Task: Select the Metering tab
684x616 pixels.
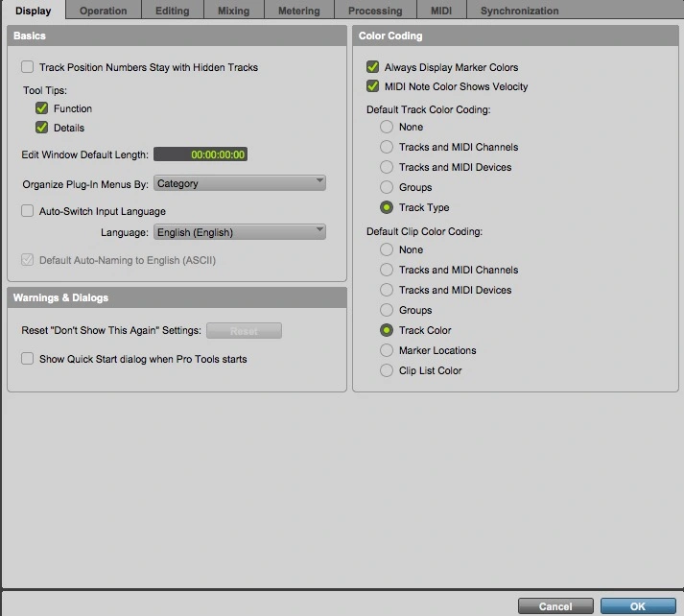Action: tap(299, 11)
